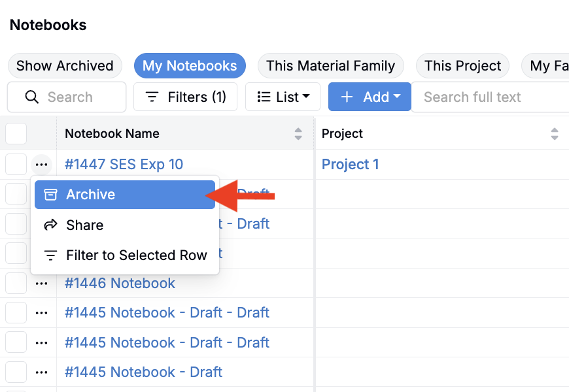The width and height of the screenshot is (569, 392).
Task: Open row actions for #1446 Notebook
Action: click(42, 284)
